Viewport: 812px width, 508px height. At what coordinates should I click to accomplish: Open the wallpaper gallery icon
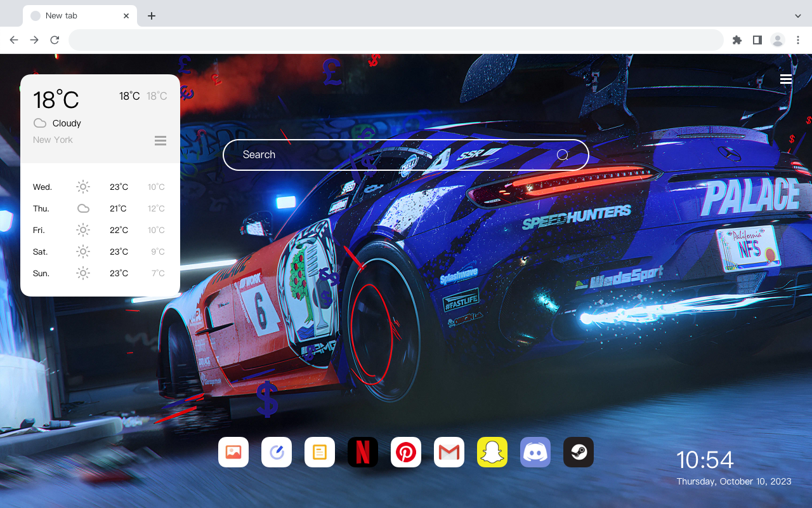pyautogui.click(x=233, y=452)
